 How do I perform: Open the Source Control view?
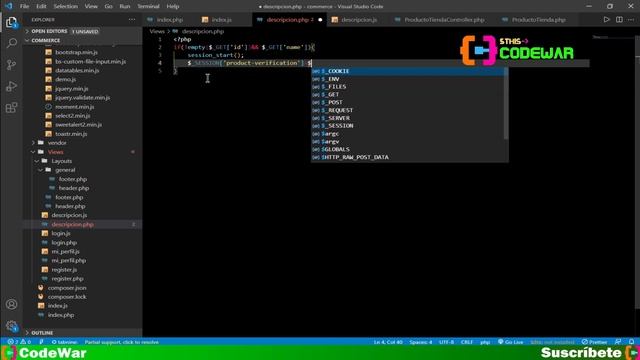pyautogui.click(x=11, y=64)
